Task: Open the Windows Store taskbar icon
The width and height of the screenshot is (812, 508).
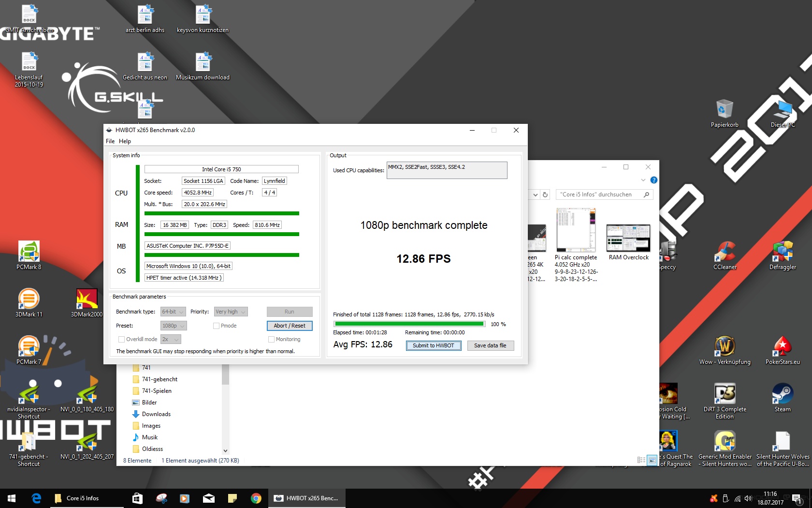Action: click(x=137, y=498)
